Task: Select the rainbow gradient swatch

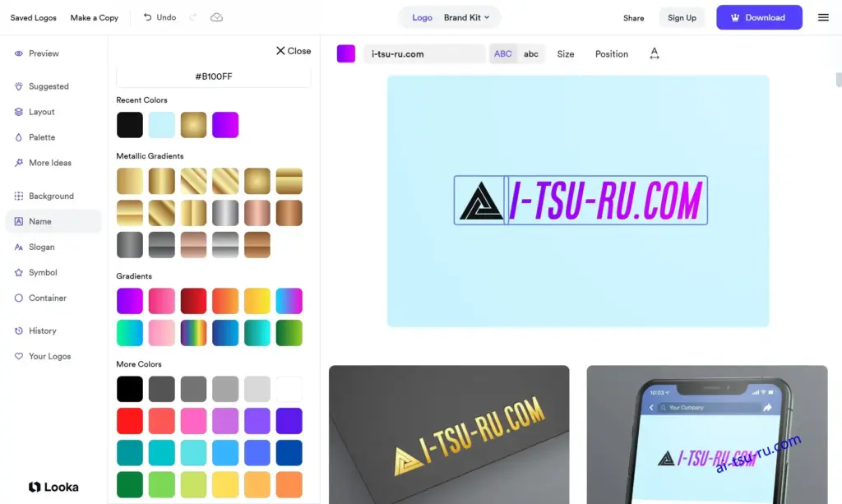Action: coord(193,333)
